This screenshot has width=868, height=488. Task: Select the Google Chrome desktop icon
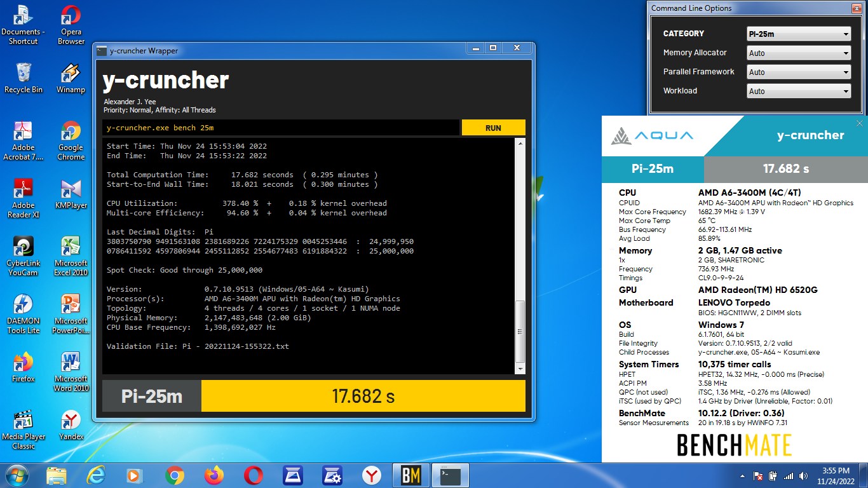click(x=71, y=140)
